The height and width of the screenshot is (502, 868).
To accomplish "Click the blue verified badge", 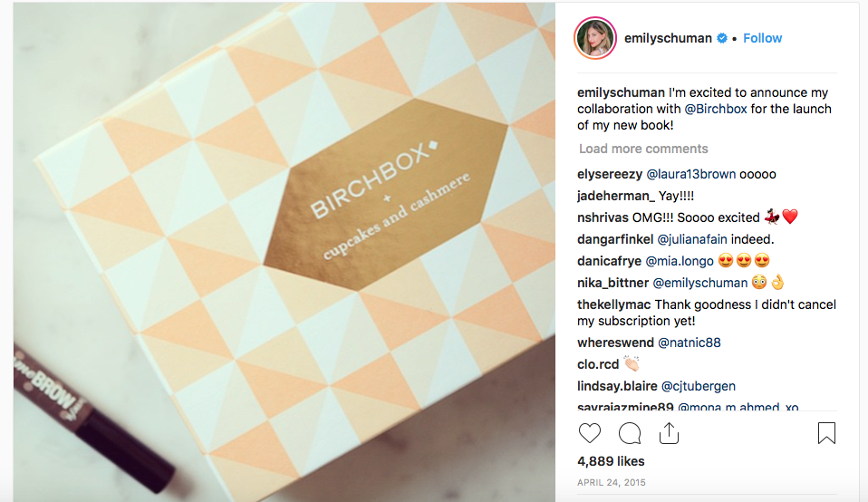I will click(722, 38).
